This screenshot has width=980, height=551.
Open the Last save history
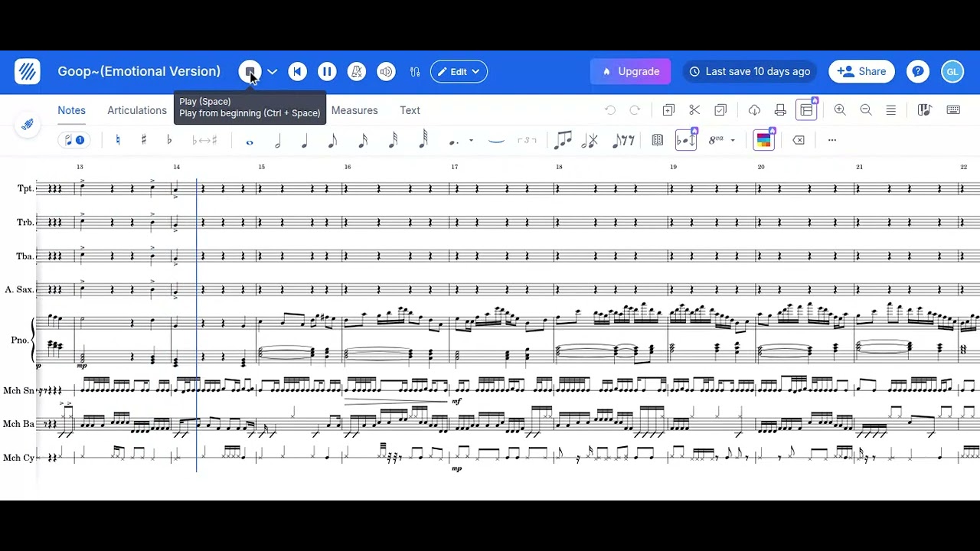(x=750, y=72)
